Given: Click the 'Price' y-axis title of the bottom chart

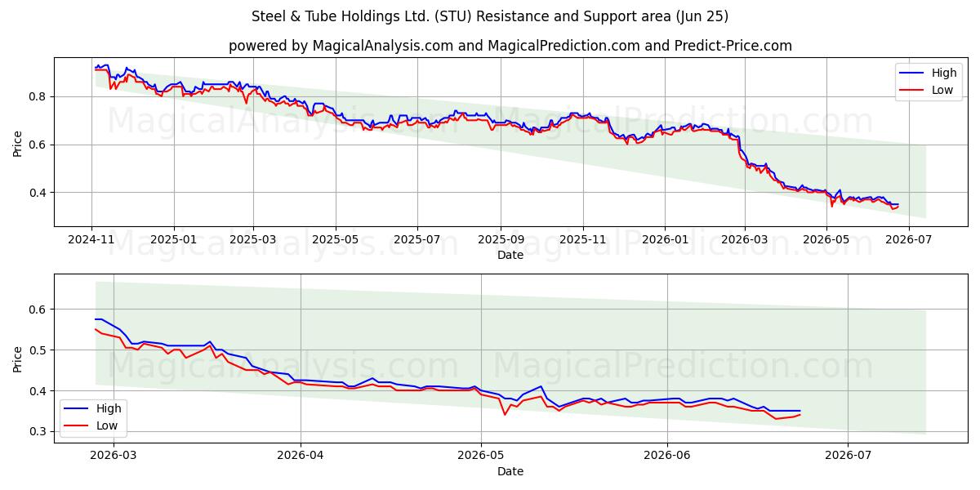Looking at the screenshot, I should pos(18,358).
